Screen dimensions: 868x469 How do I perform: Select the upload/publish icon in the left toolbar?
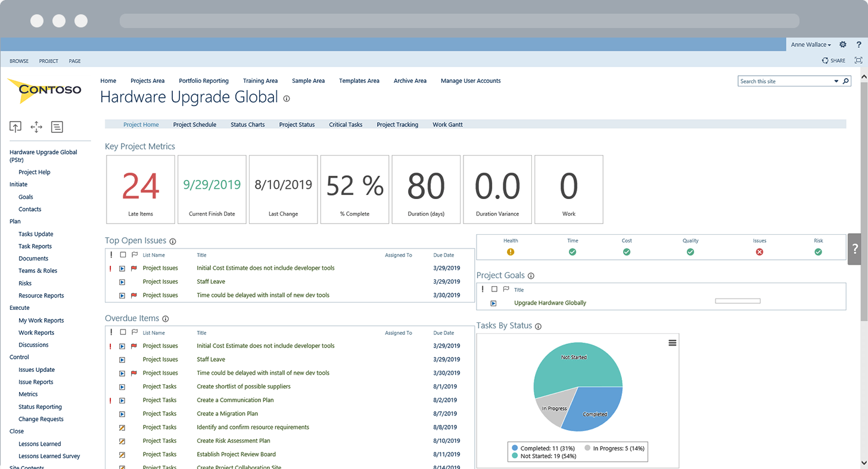15,126
